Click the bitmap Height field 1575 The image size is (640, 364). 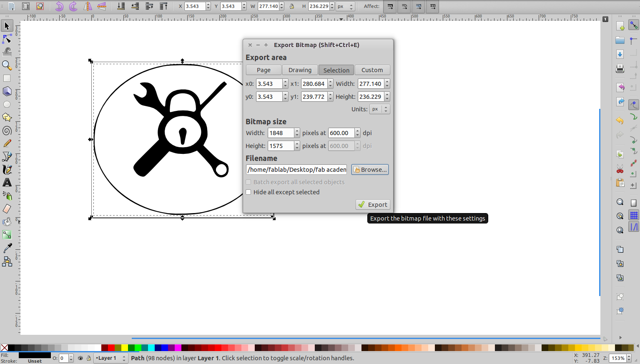[x=281, y=146]
